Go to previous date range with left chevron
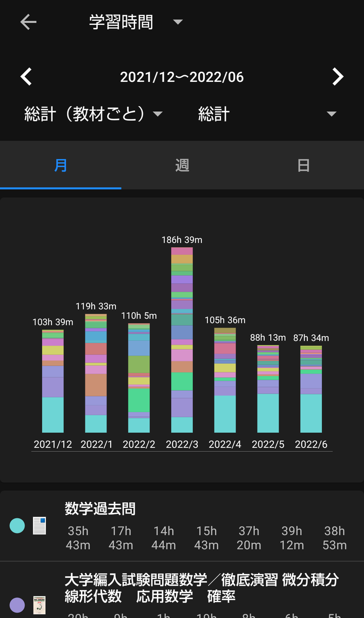The width and height of the screenshot is (364, 618). coord(26,77)
